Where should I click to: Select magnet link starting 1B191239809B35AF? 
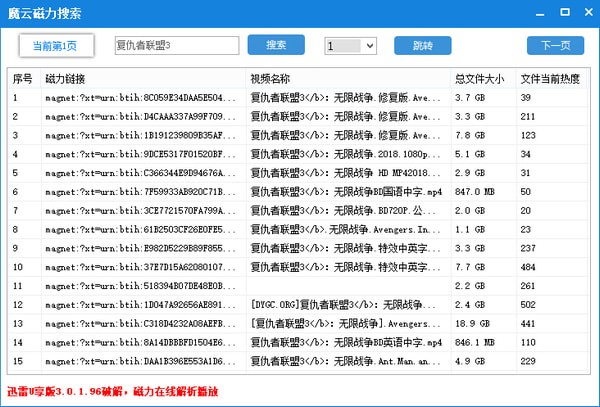pyautogui.click(x=140, y=135)
